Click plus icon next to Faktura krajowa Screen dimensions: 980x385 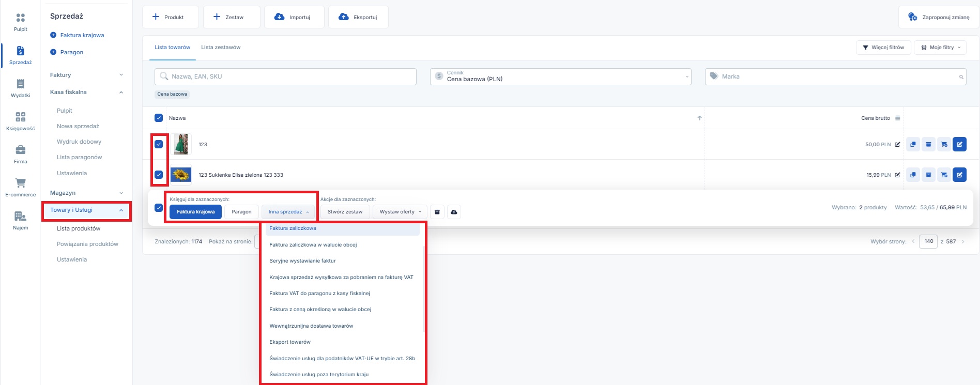tap(53, 35)
